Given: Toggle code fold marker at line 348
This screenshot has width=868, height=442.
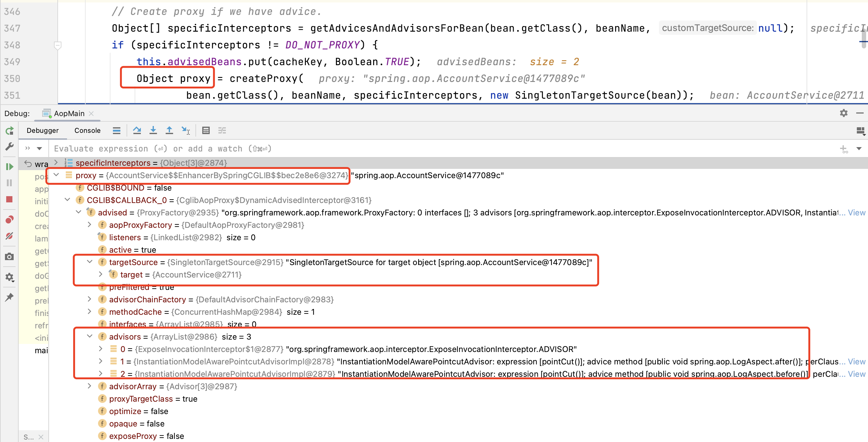Looking at the screenshot, I should [x=58, y=45].
